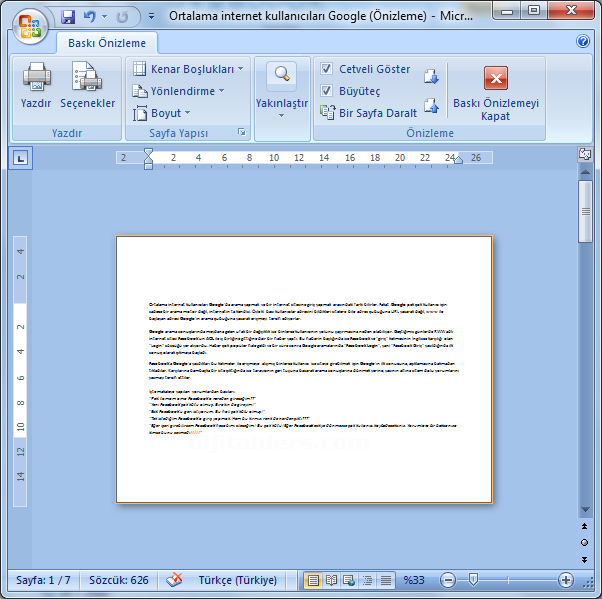The width and height of the screenshot is (602, 599).
Task: Open print Seçenekler
Action: coord(88,86)
